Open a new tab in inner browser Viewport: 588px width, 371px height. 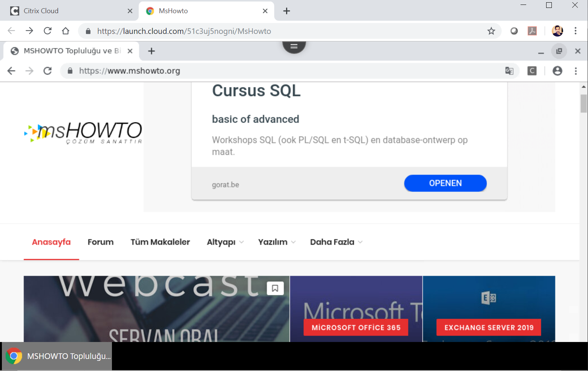point(152,51)
